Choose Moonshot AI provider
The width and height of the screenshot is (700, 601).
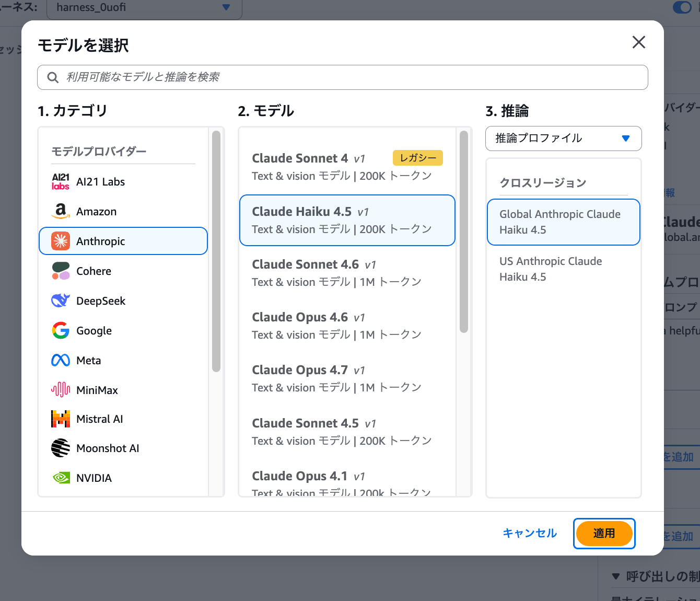point(123,448)
